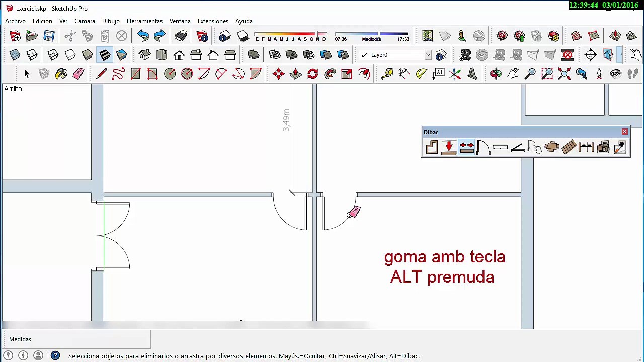The height and width of the screenshot is (362, 644).
Task: Select the Dibac Stairs tool
Action: (569, 147)
